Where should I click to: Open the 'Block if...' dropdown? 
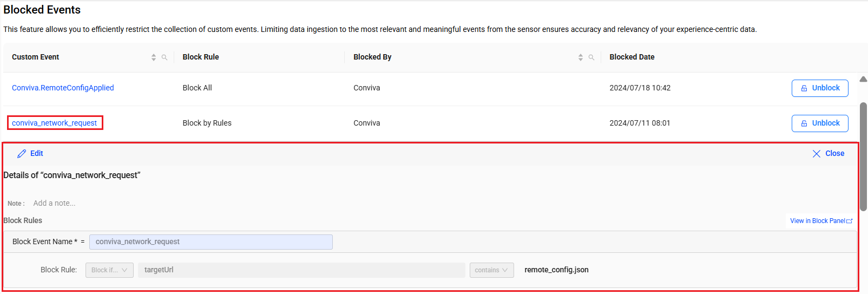click(x=109, y=270)
